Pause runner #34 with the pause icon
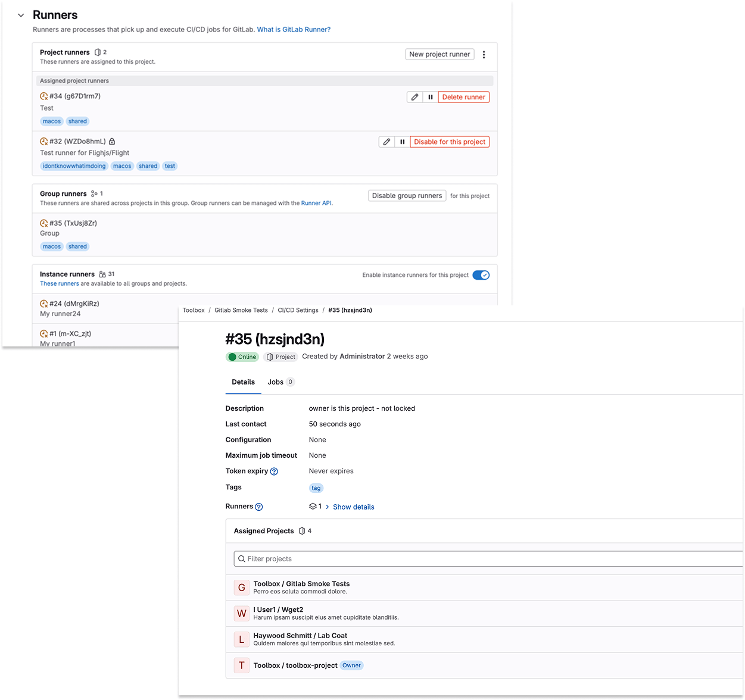 (431, 97)
